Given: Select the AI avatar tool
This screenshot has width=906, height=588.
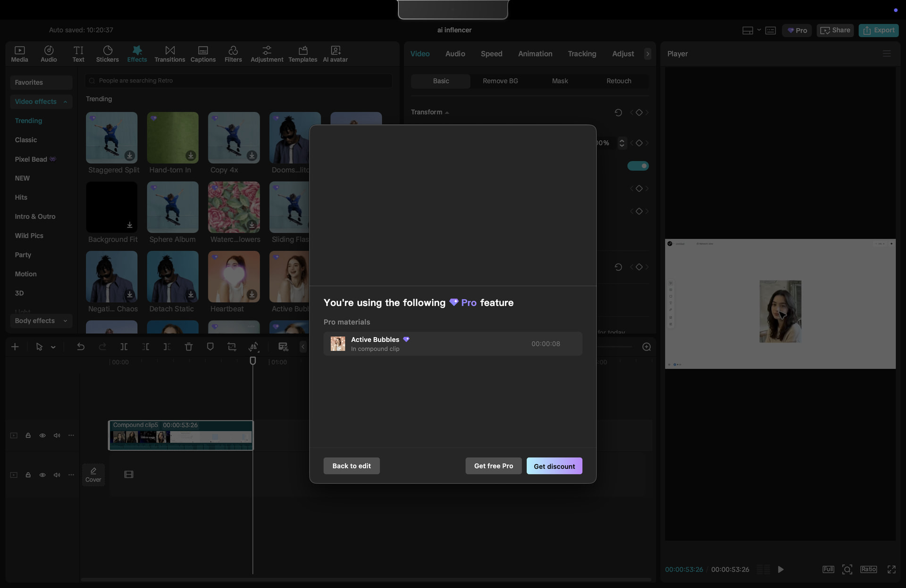Looking at the screenshot, I should click(x=335, y=54).
